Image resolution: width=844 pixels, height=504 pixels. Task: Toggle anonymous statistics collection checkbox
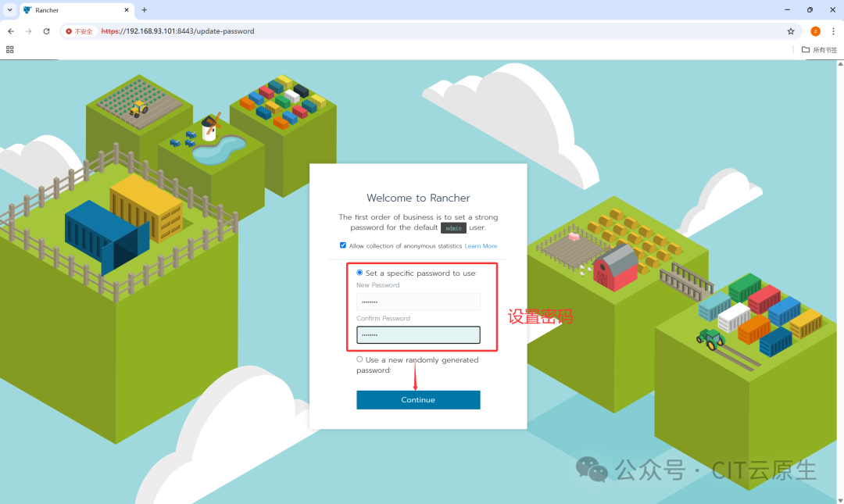343,245
